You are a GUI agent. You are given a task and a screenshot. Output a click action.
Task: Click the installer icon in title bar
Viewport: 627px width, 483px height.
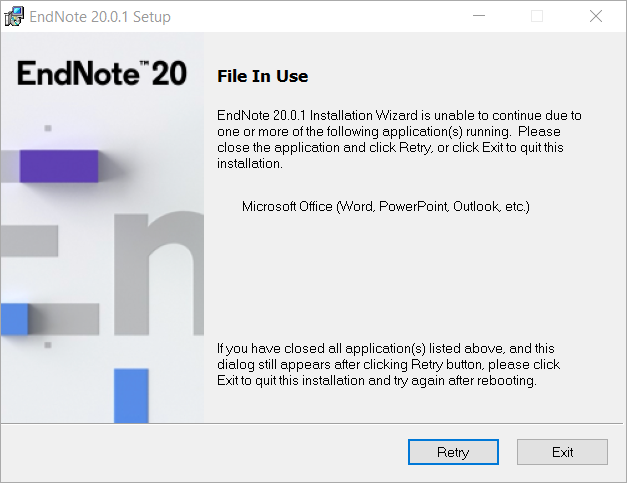coord(14,16)
